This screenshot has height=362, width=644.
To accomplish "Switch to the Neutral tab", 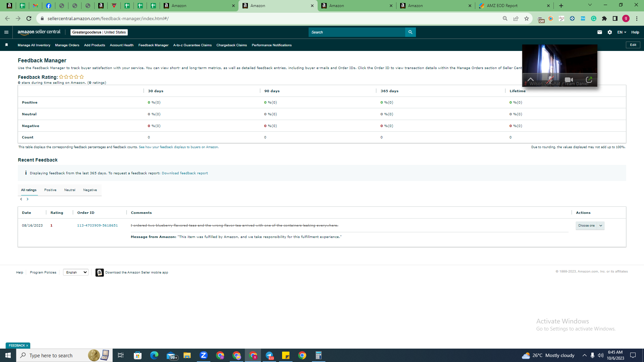I will (70, 190).
